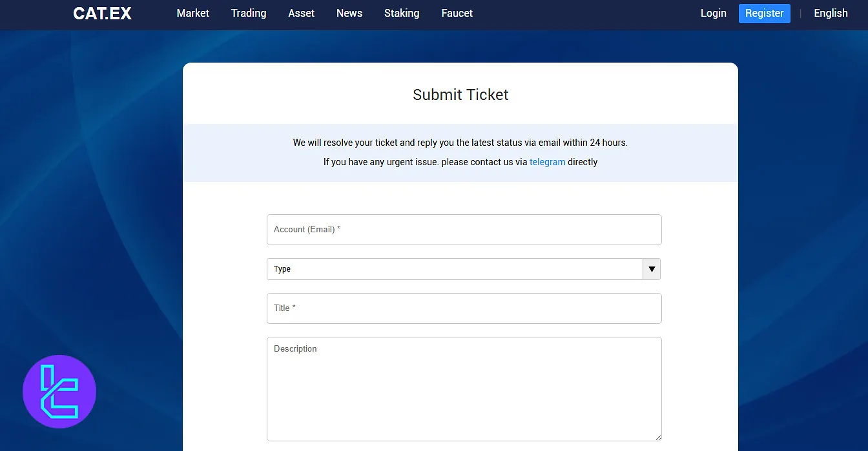The height and width of the screenshot is (451, 868).
Task: Click the Login link
Action: point(713,13)
